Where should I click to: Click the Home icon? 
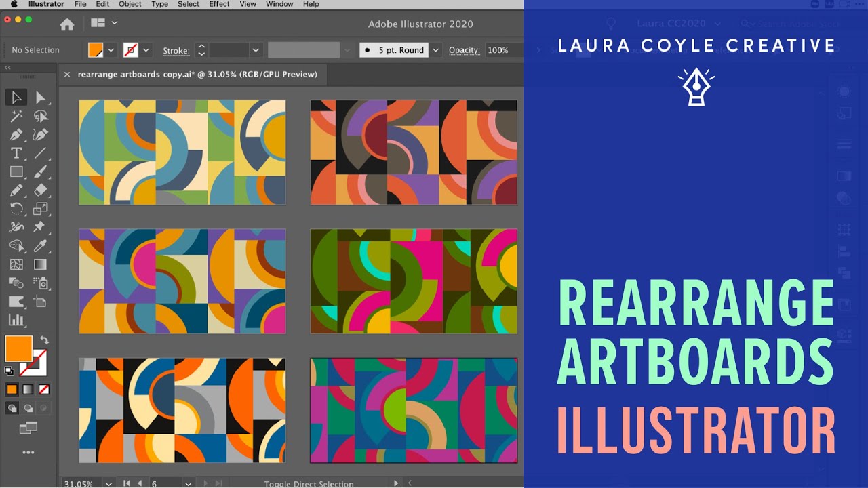click(x=67, y=24)
